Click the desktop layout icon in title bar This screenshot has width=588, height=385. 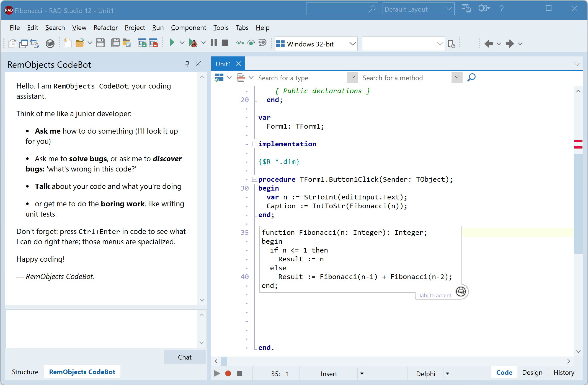pos(466,9)
